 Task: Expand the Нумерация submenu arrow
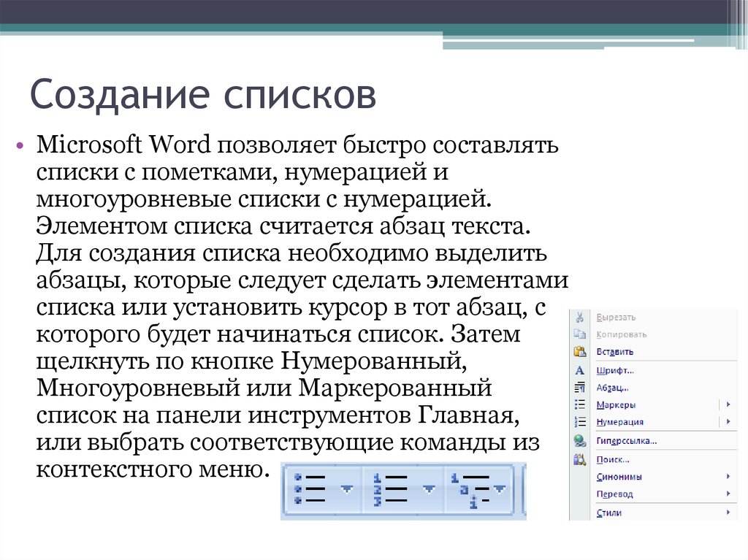728,422
